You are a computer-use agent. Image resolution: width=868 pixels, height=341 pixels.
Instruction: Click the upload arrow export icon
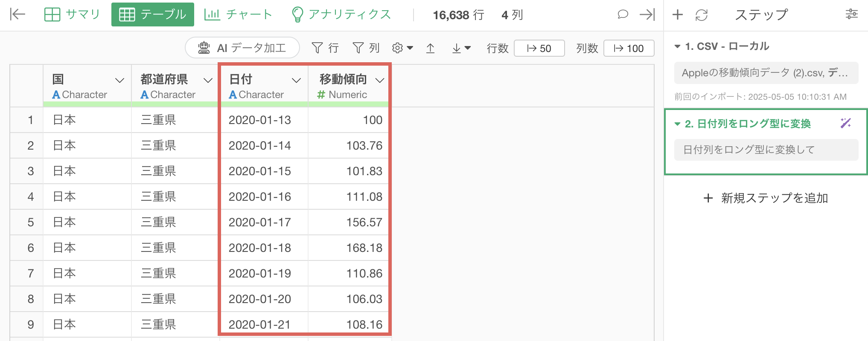[x=431, y=48]
